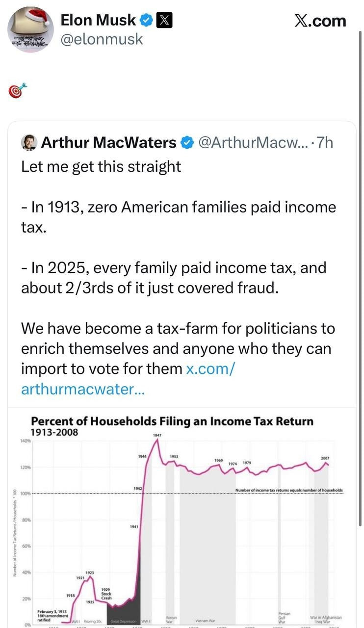Image resolution: width=364 pixels, height=628 pixels.
Task: Click the dart target emoji
Action: click(x=18, y=91)
